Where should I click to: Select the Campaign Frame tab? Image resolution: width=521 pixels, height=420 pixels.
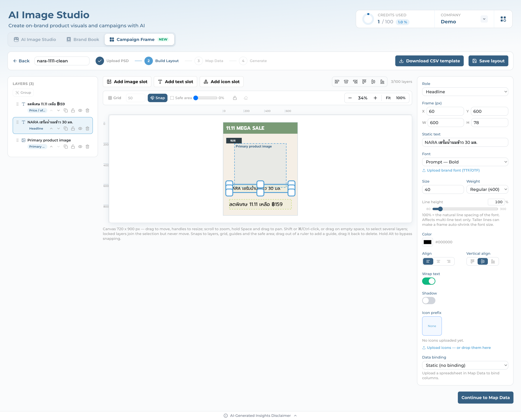[x=139, y=39]
